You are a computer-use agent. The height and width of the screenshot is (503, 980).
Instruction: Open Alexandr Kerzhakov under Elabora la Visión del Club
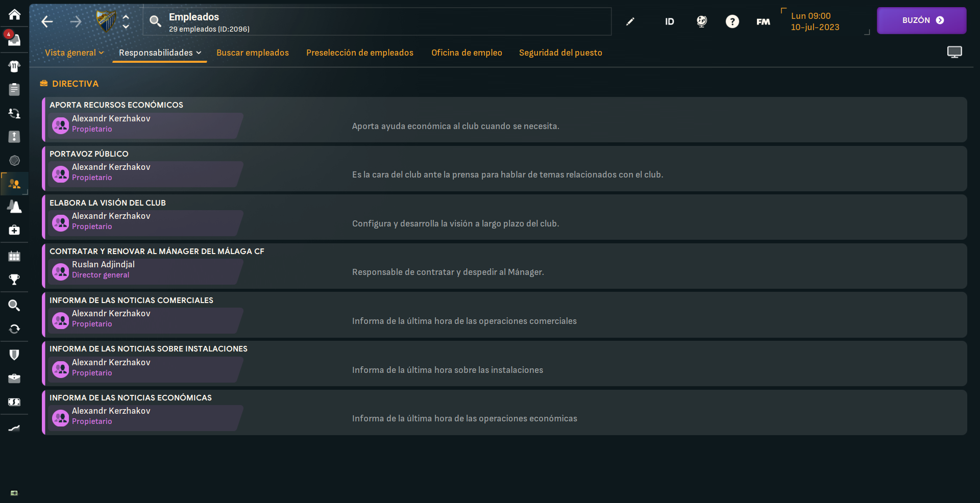145,223
